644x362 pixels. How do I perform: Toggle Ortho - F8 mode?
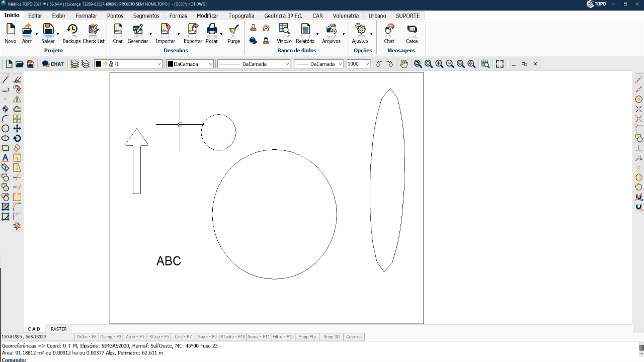click(x=87, y=337)
